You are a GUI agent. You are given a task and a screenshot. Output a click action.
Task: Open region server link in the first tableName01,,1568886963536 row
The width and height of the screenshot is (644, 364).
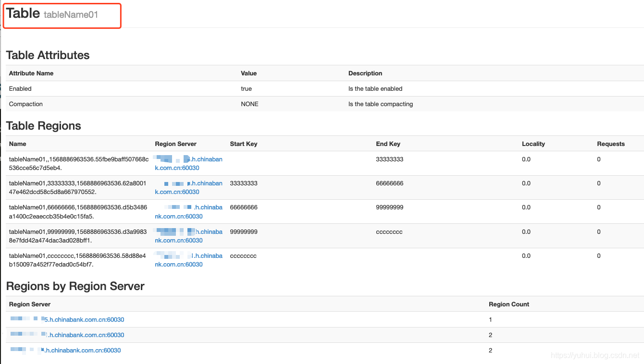coord(188,163)
